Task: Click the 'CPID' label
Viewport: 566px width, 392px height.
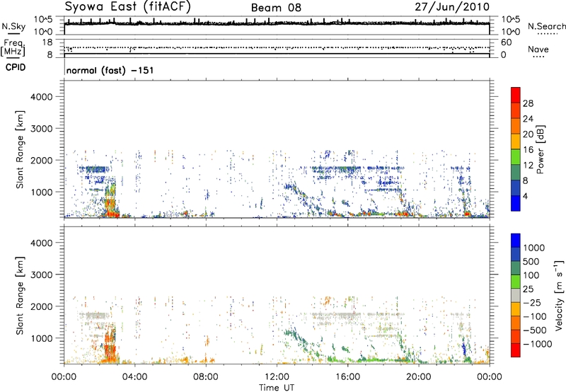Action: pos(16,67)
